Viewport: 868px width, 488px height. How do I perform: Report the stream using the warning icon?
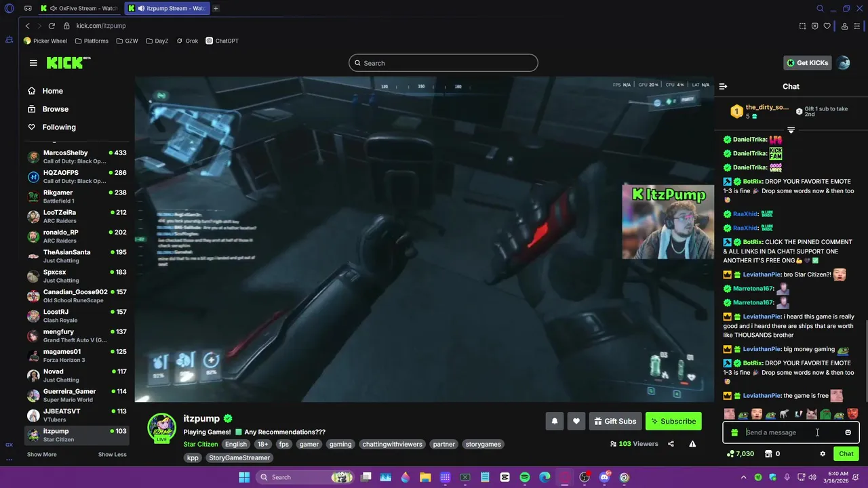click(692, 444)
